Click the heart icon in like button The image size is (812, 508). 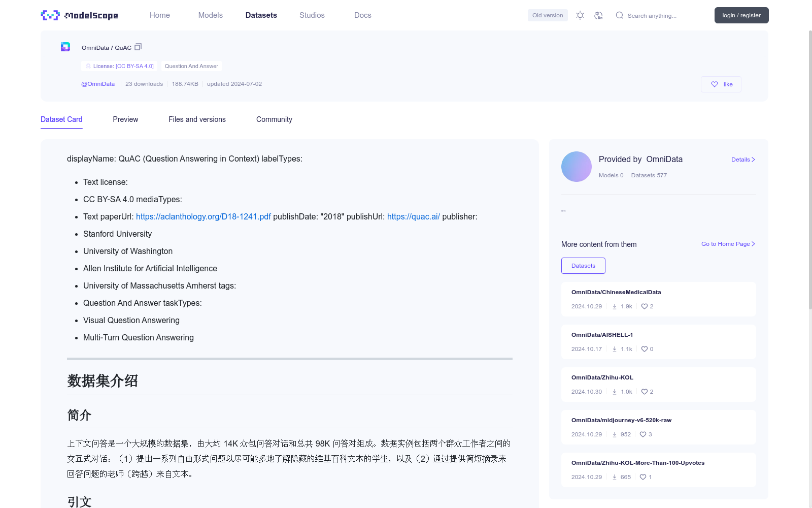click(x=715, y=84)
